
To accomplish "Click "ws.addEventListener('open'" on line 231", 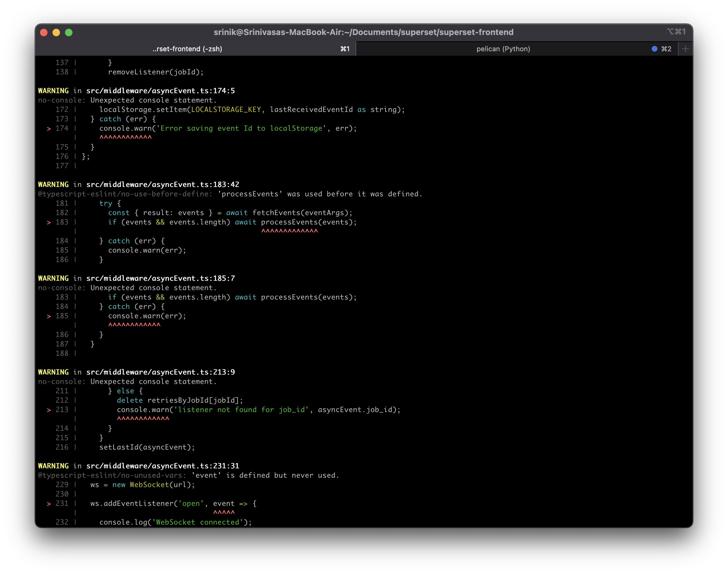I will click(147, 503).
